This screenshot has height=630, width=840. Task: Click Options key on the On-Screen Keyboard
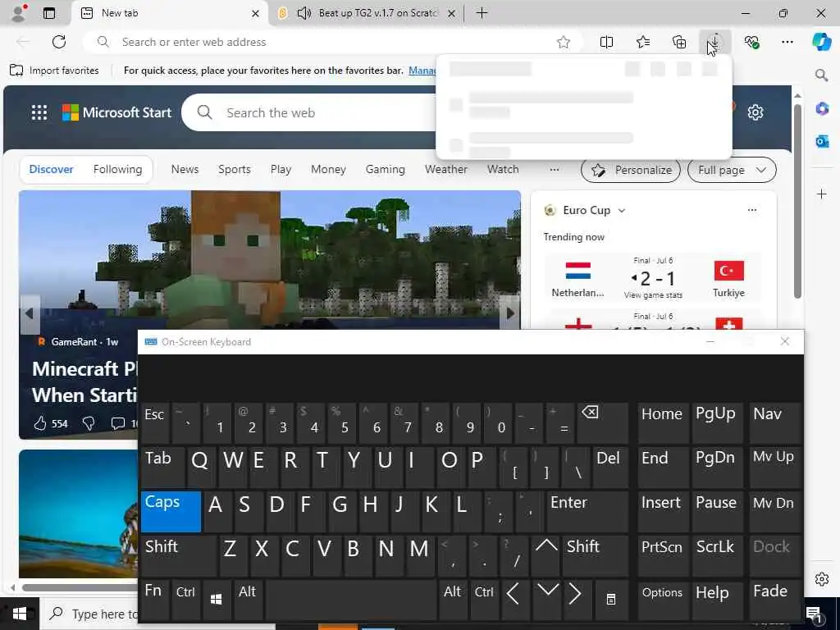click(662, 599)
